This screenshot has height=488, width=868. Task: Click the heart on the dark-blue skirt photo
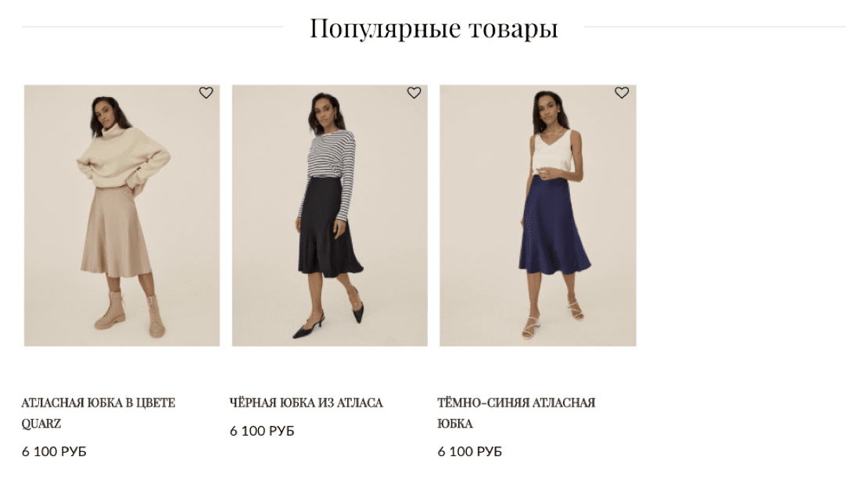[x=622, y=93]
